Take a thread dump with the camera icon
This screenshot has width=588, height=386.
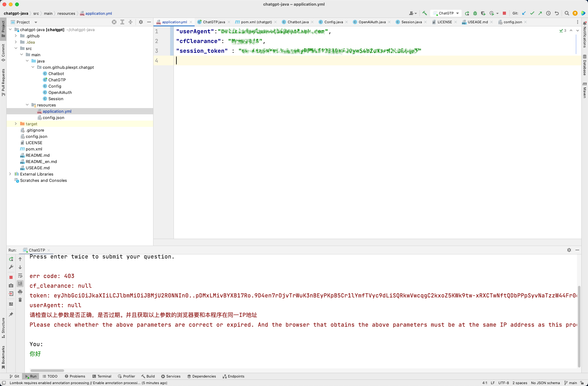pyautogui.click(x=11, y=285)
